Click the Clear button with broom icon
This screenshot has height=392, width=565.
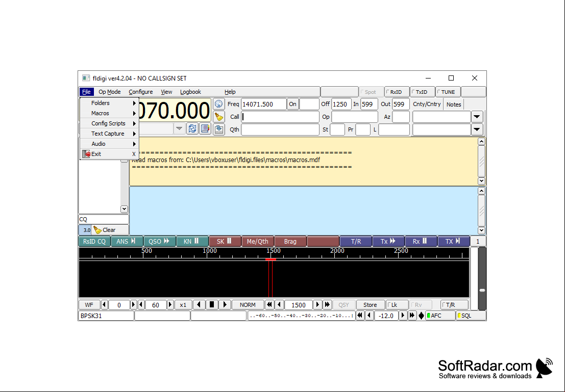(110, 230)
